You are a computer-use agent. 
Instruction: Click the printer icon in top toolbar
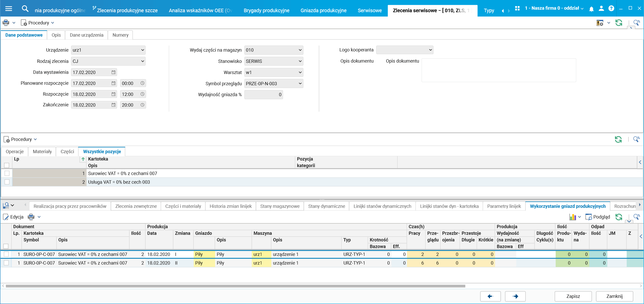coord(6,23)
